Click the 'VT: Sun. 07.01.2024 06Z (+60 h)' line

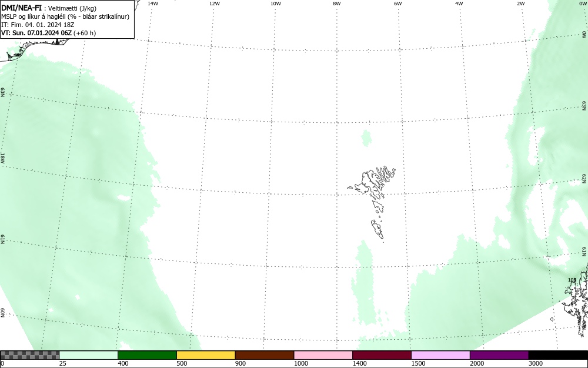point(48,33)
